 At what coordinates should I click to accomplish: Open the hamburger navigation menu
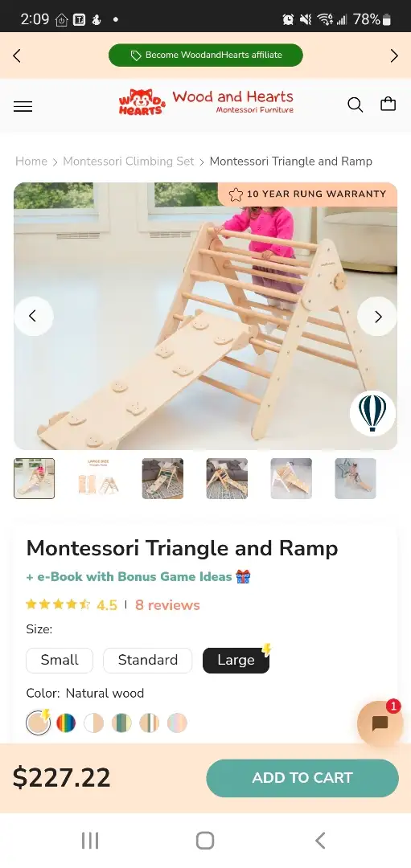[x=23, y=106]
